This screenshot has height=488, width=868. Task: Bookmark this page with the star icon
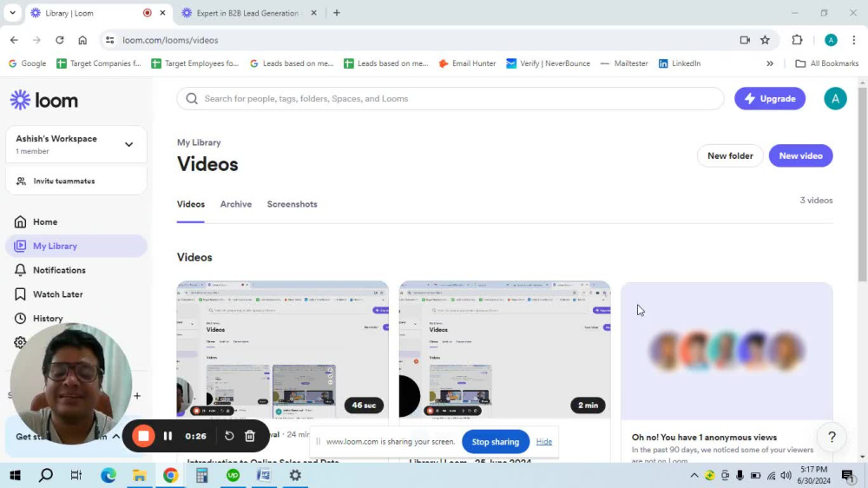pos(765,40)
